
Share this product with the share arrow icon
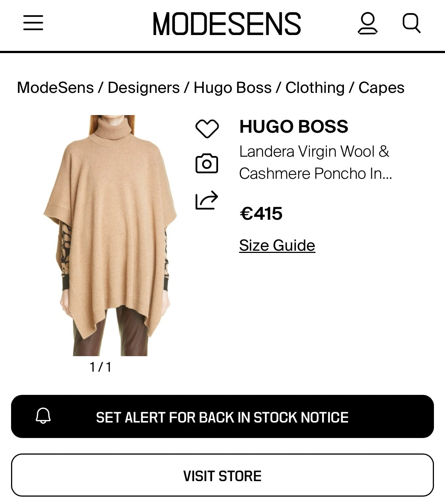coord(207,200)
